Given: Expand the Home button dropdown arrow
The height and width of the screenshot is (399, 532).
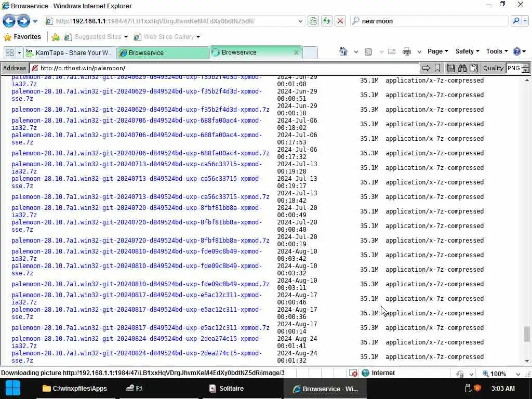Looking at the screenshot, I should (x=356, y=52).
